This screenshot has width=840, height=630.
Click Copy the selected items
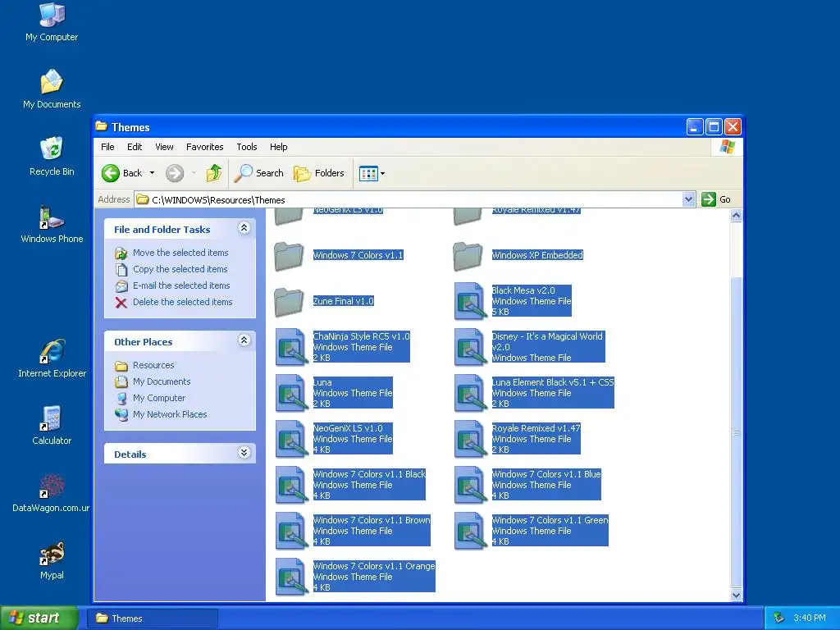[180, 269]
